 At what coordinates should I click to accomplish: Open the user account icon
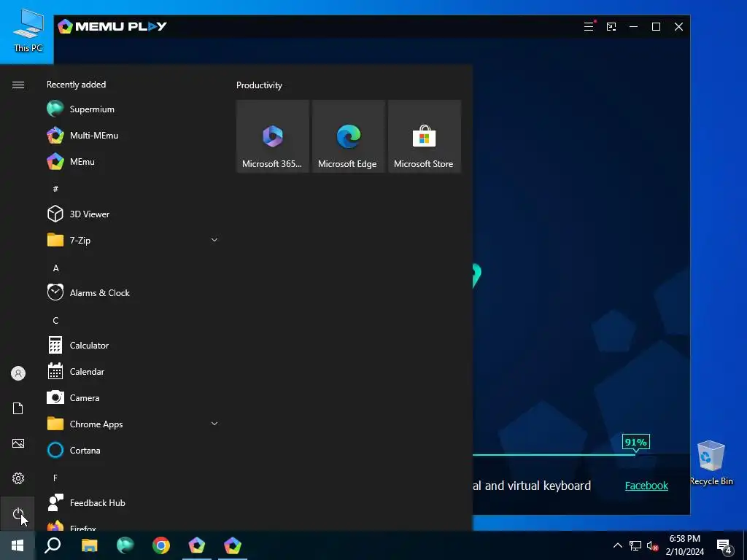coord(18,373)
